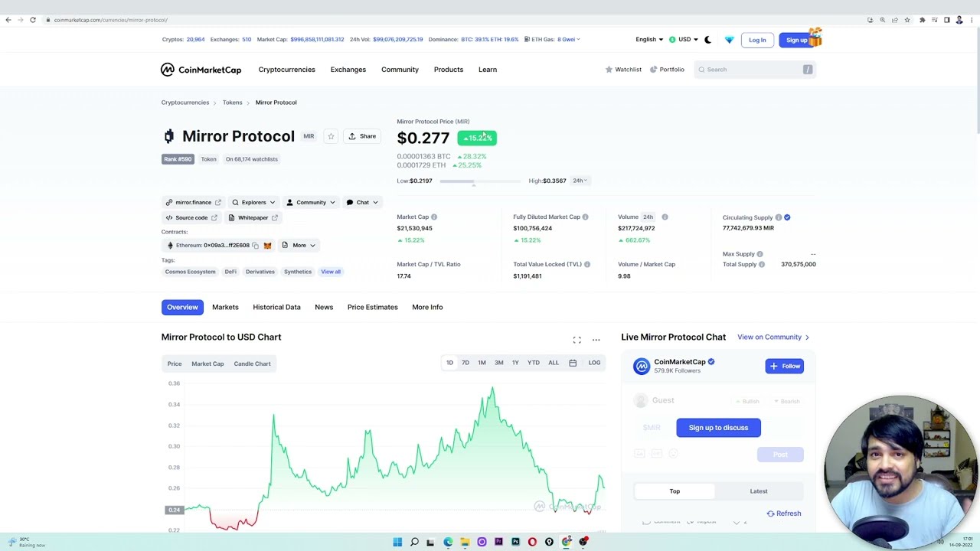Open the Cryptocurrencies nav menu
980x551 pixels.
click(x=286, y=70)
